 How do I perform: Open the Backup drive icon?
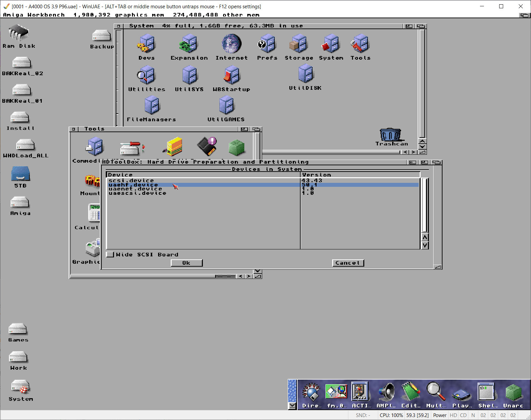102,40
